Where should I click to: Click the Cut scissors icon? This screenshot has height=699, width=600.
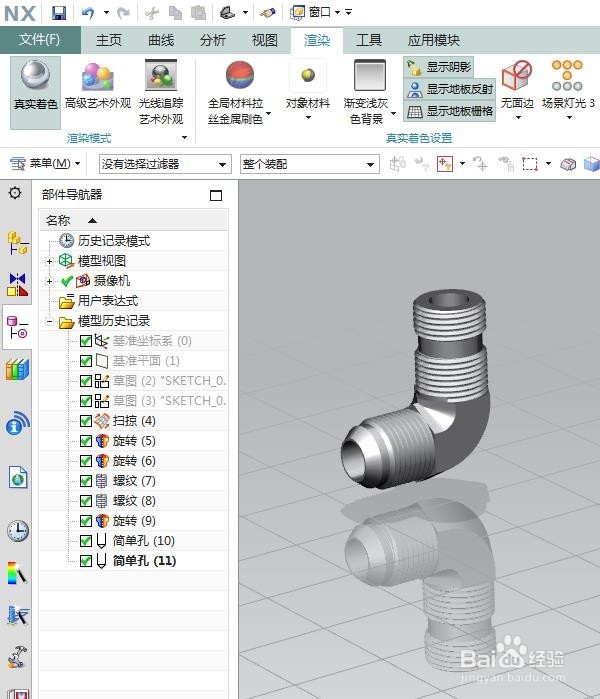tap(152, 13)
